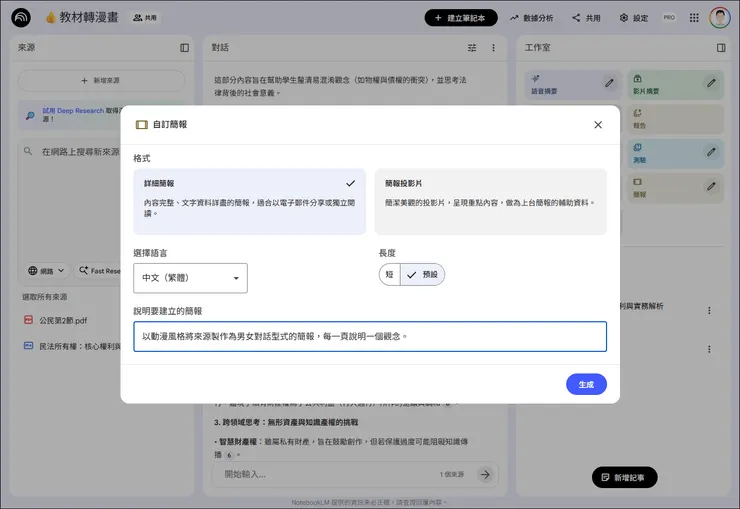
Task: Open the Fast Research mode dropdown
Action: point(98,271)
